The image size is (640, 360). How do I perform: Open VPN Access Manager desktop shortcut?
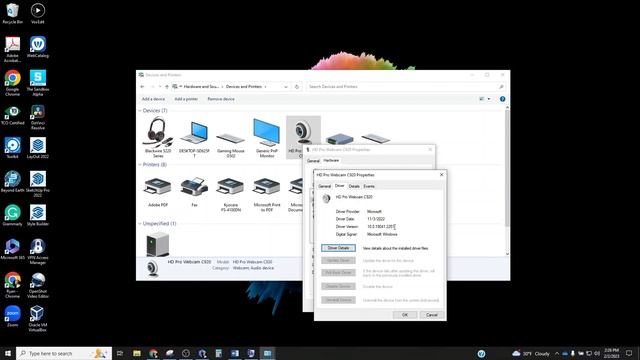click(x=38, y=251)
